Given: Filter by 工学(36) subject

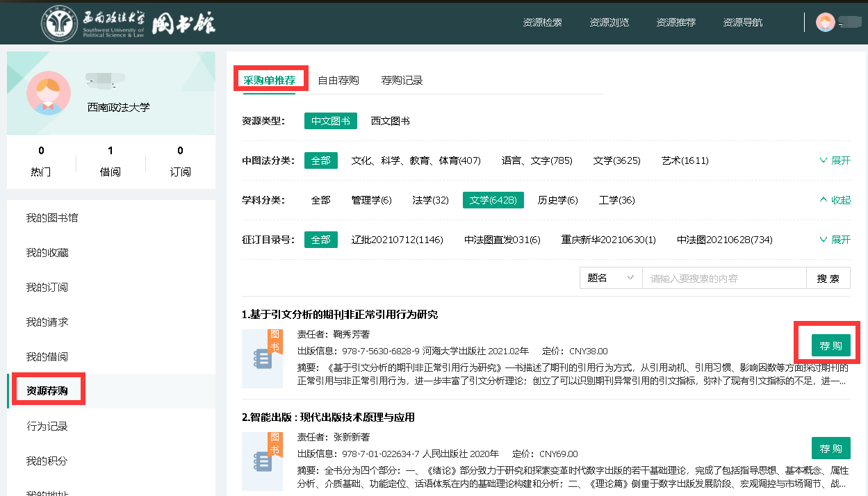Looking at the screenshot, I should click(617, 200).
